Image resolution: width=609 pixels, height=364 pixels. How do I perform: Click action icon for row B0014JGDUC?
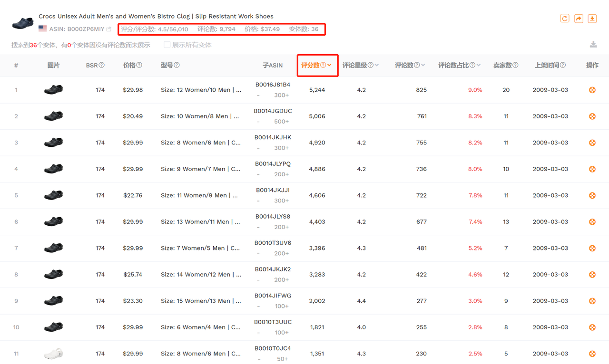coord(592,116)
